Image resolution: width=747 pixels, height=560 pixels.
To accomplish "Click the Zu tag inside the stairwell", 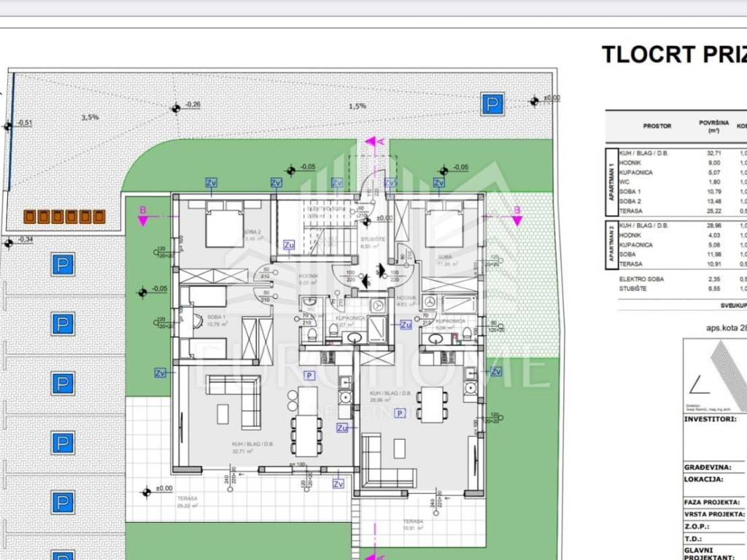I will tap(289, 245).
